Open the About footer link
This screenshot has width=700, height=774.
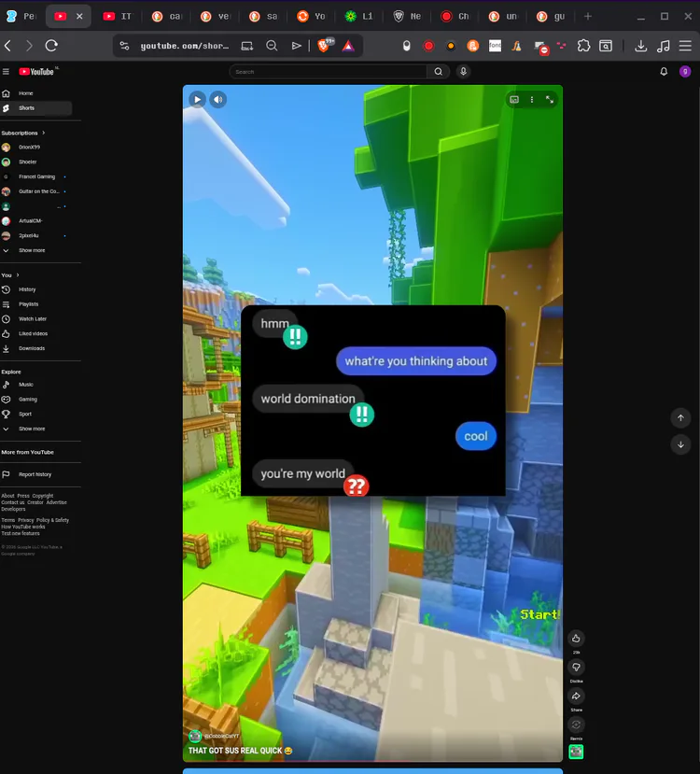pyautogui.click(x=7, y=496)
